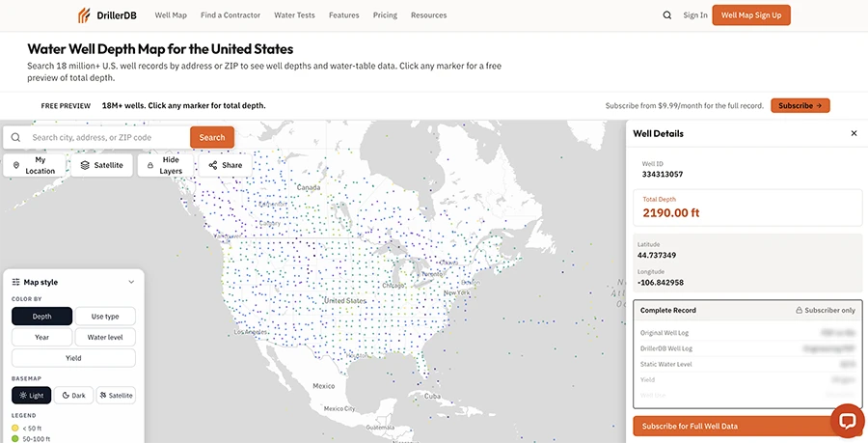This screenshot has width=868, height=443.
Task: Click the Original Well Log row
Action: click(747, 333)
